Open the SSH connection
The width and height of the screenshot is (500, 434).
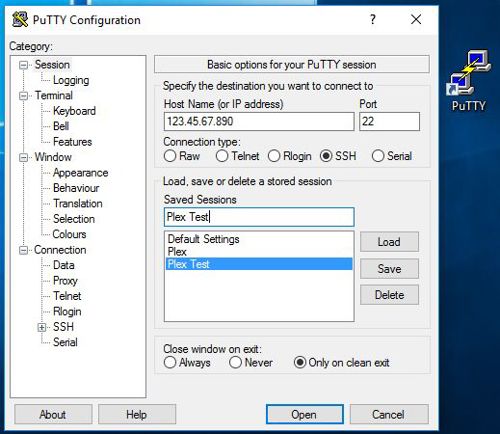(305, 415)
